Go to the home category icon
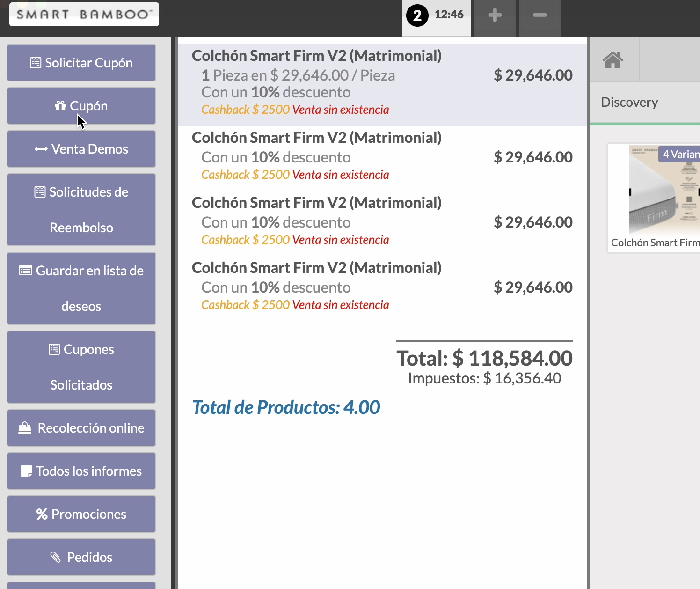This screenshot has height=589, width=700. (x=613, y=60)
